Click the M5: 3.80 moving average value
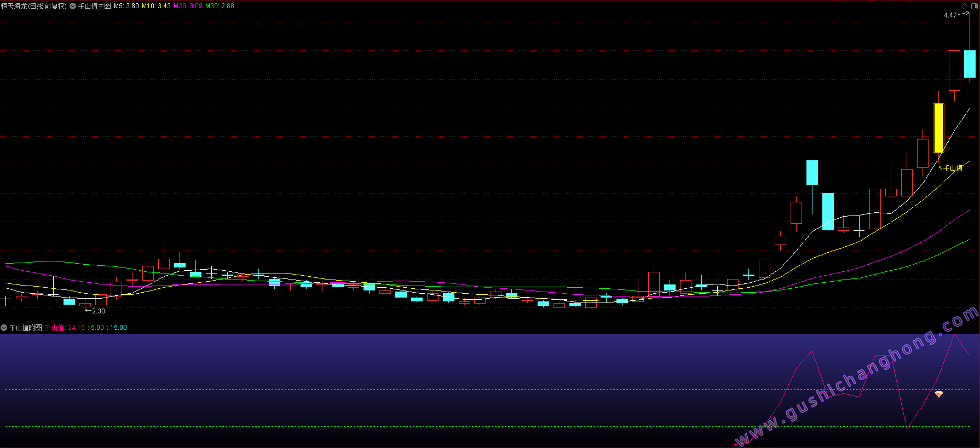 click(126, 6)
